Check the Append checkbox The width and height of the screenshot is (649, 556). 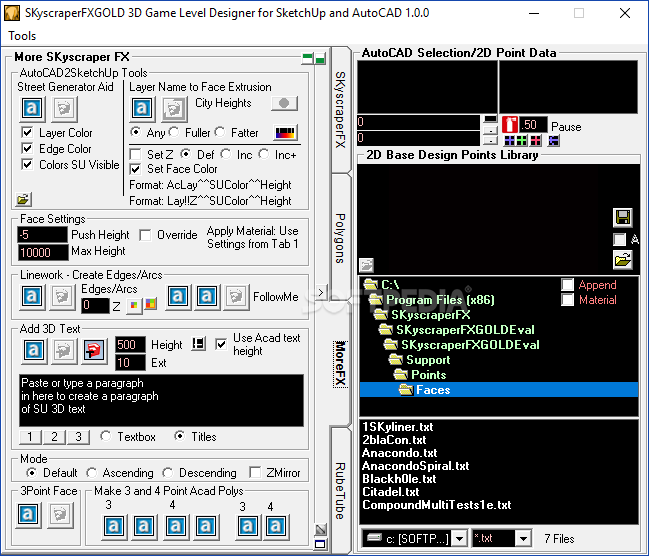click(x=567, y=284)
